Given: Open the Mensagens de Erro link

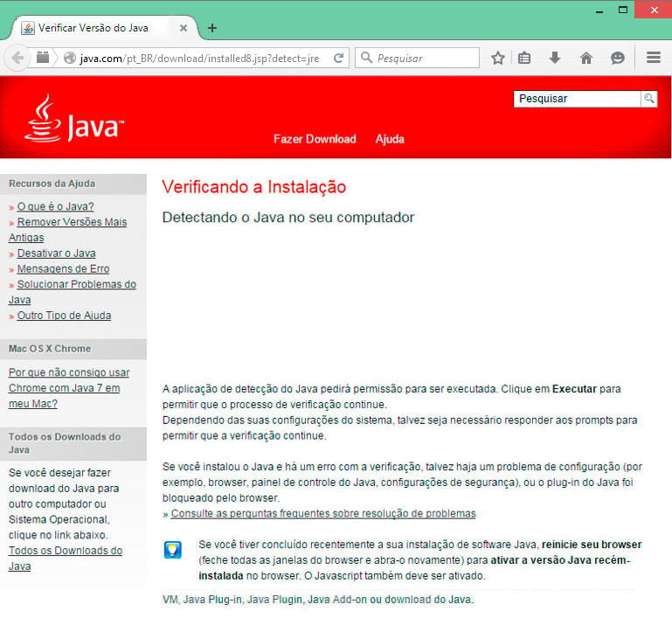Looking at the screenshot, I should tap(64, 268).
